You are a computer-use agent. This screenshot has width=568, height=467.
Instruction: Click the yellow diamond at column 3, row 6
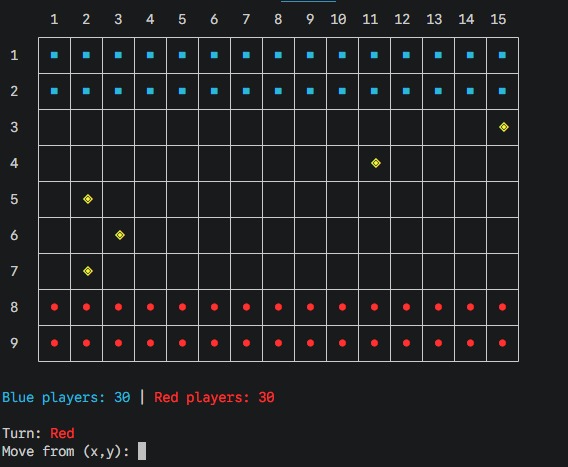tap(120, 235)
